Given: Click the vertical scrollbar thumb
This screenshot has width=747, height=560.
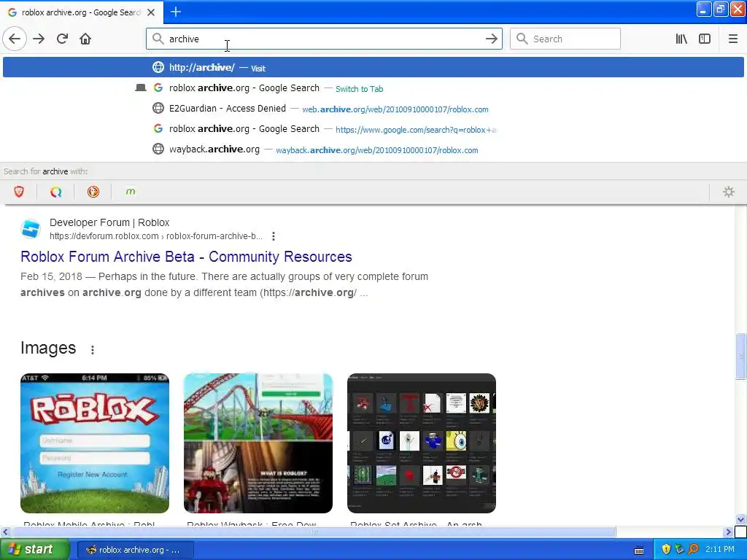Looking at the screenshot, I should click(740, 356).
